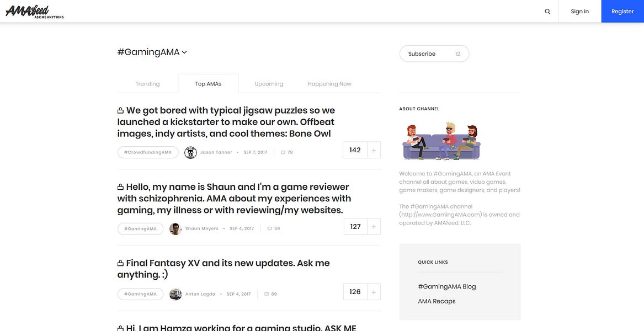Select the Top AMAs tab
Viewport: 644px width, 331px height.
point(208,84)
